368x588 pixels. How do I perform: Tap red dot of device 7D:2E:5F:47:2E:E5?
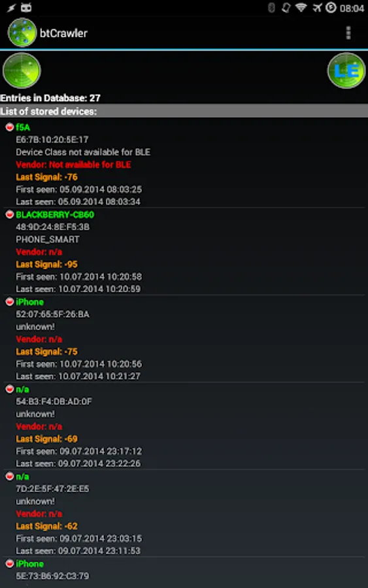(10, 476)
